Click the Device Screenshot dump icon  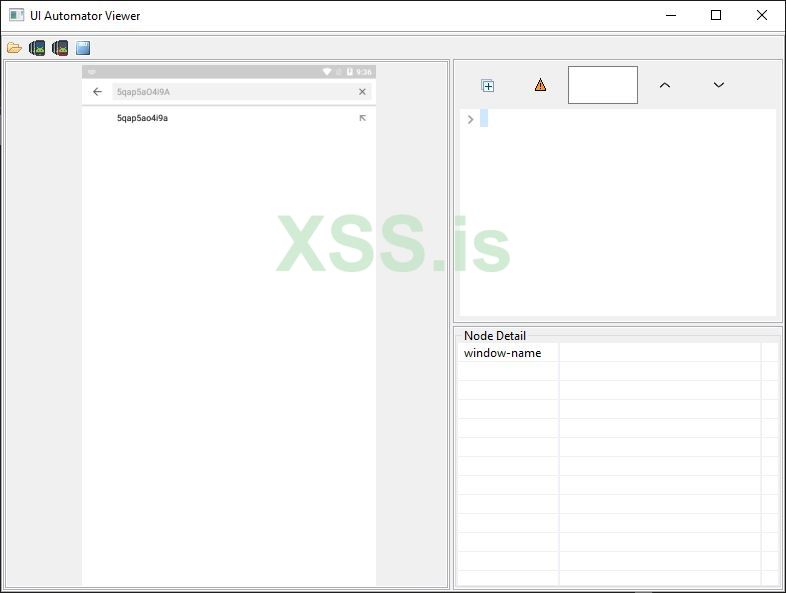click(x=37, y=48)
